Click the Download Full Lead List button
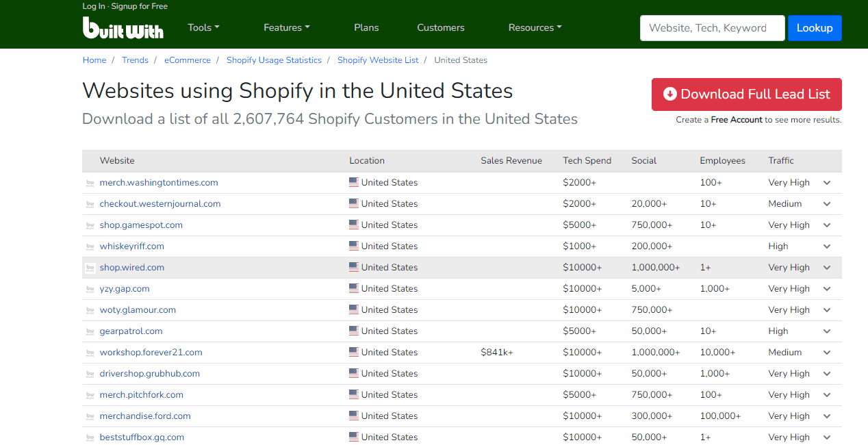The image size is (868, 445). click(x=746, y=94)
